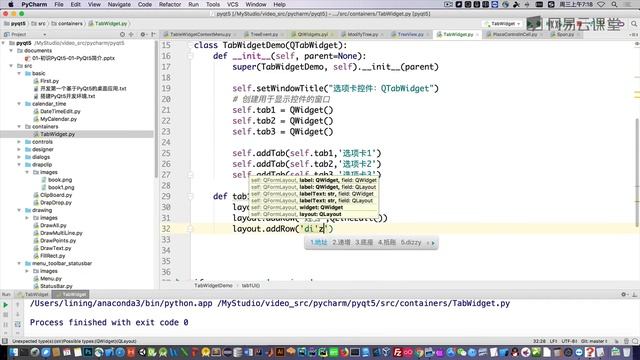640x360 pixels.
Task: Click the editor vertical scrollbar
Action: (x=637, y=171)
